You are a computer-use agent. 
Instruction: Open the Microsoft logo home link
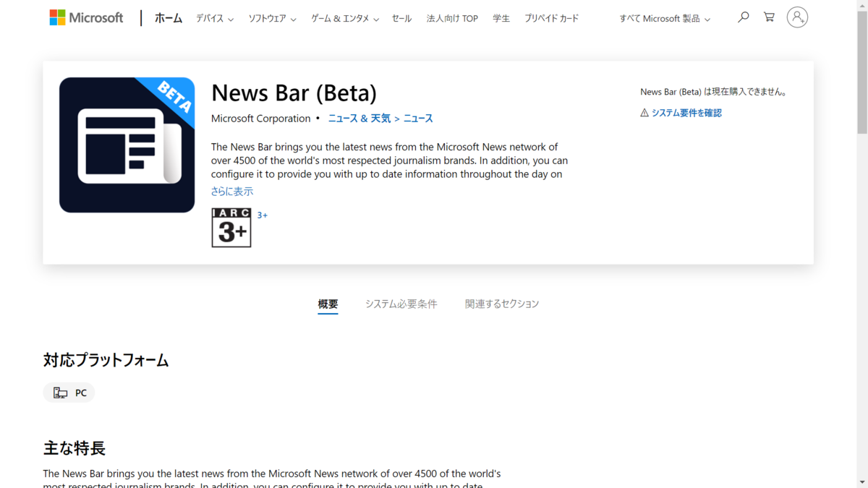[86, 17]
